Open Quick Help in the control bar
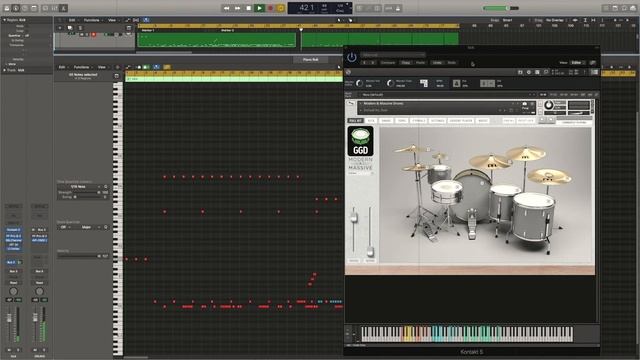The height and width of the screenshot is (360, 640). pos(25,8)
